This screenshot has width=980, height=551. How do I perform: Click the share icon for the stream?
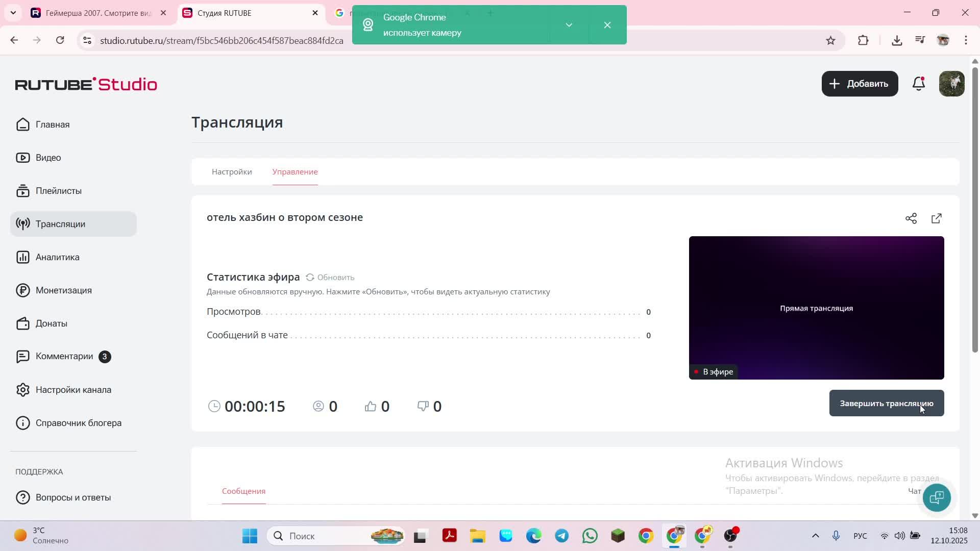(x=911, y=219)
